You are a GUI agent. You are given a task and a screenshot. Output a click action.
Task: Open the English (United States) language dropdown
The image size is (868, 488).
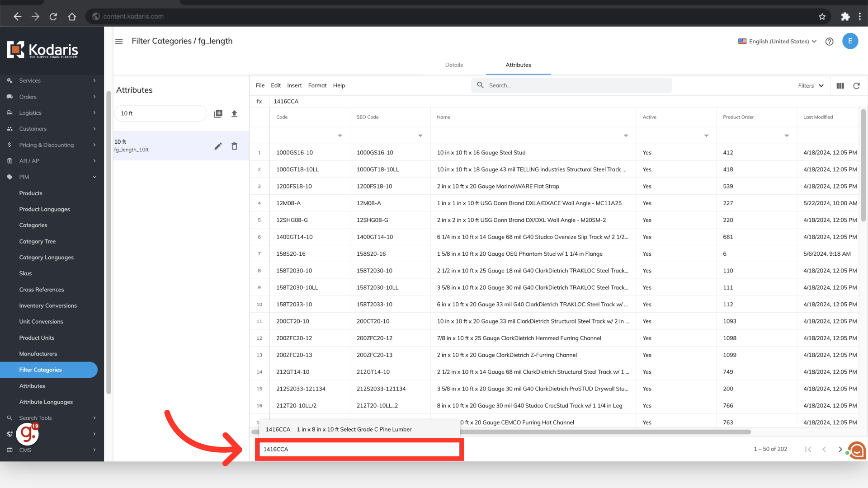point(778,42)
